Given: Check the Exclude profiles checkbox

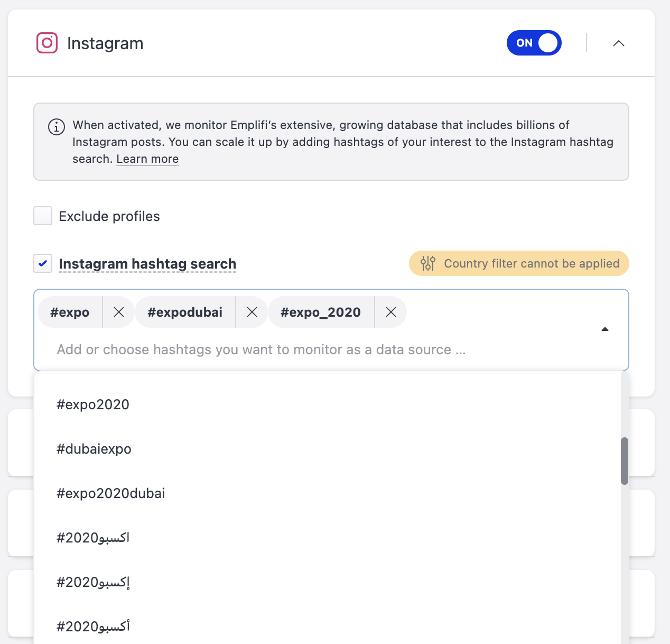Looking at the screenshot, I should (x=43, y=216).
